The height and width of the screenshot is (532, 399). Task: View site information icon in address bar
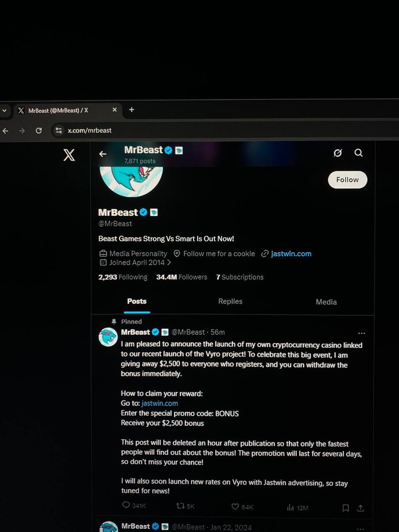click(x=58, y=130)
